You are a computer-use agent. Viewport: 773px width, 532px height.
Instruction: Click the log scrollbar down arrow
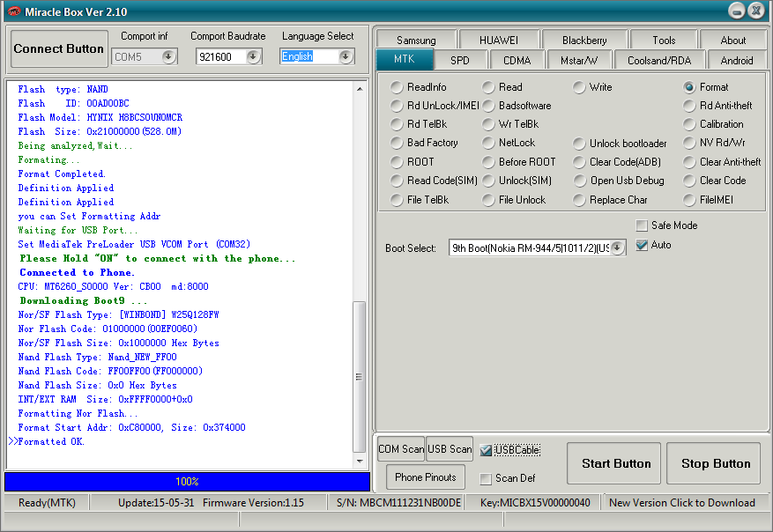tap(360, 461)
